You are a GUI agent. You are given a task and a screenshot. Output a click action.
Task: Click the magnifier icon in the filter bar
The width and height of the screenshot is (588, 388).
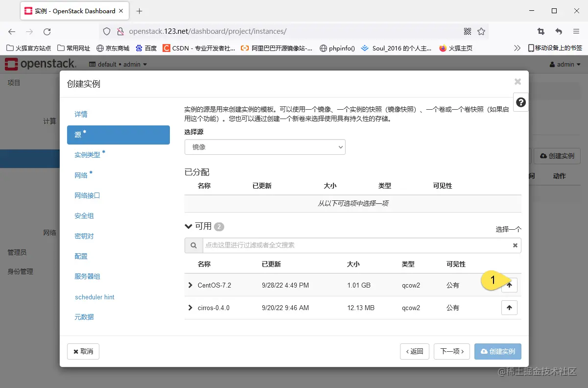(x=193, y=245)
